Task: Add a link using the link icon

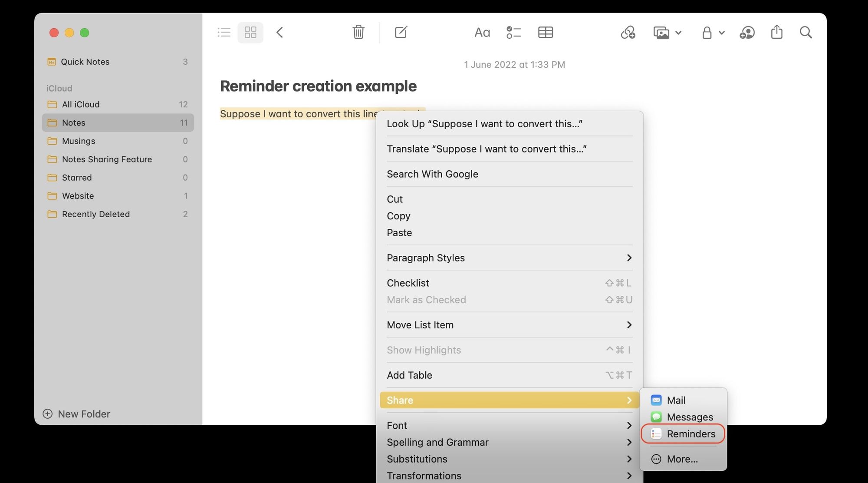Action: (x=628, y=32)
